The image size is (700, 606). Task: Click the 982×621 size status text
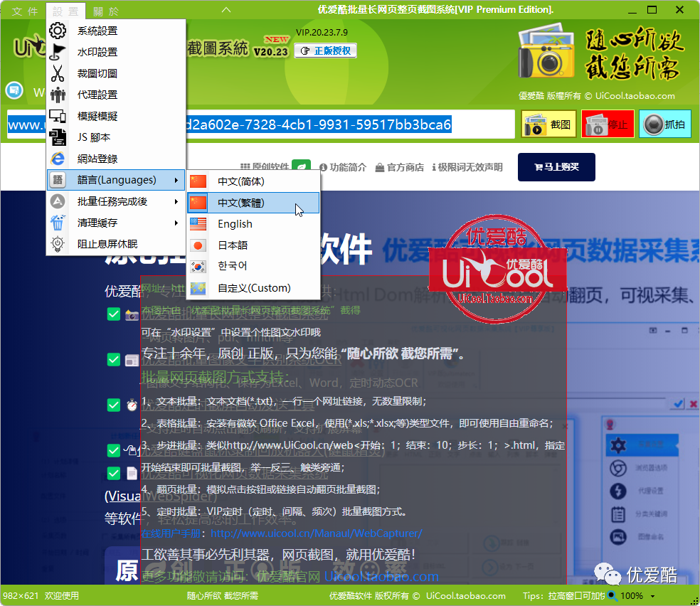20,596
